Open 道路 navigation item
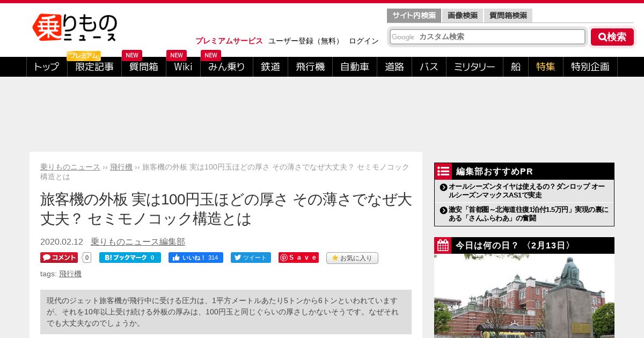Image resolution: width=644 pixels, height=338 pixels. point(394,67)
